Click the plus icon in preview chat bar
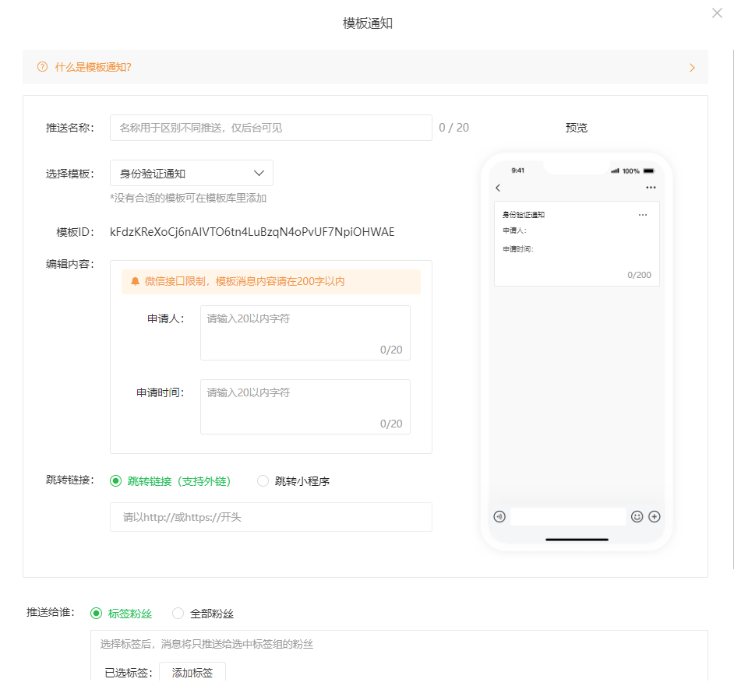Image resolution: width=734 pixels, height=700 pixels. tap(655, 516)
